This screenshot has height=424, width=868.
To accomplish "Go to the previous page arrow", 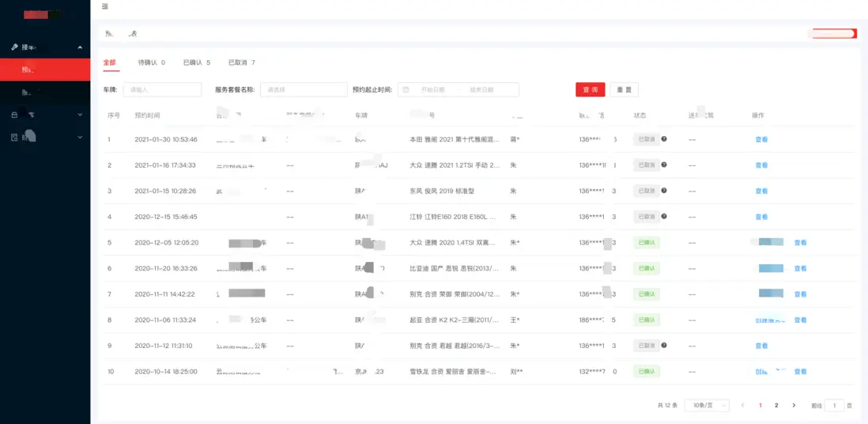I will coord(743,405).
